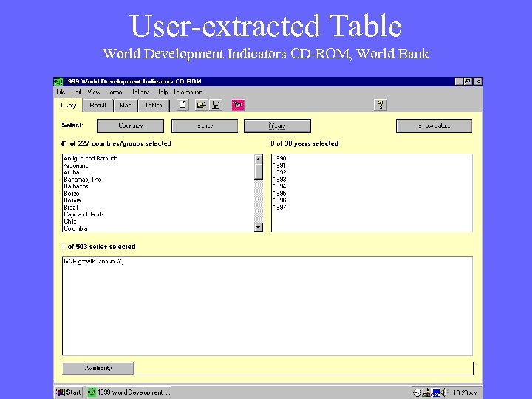
Task: Select Argentina in countries list
Action: click(76, 166)
